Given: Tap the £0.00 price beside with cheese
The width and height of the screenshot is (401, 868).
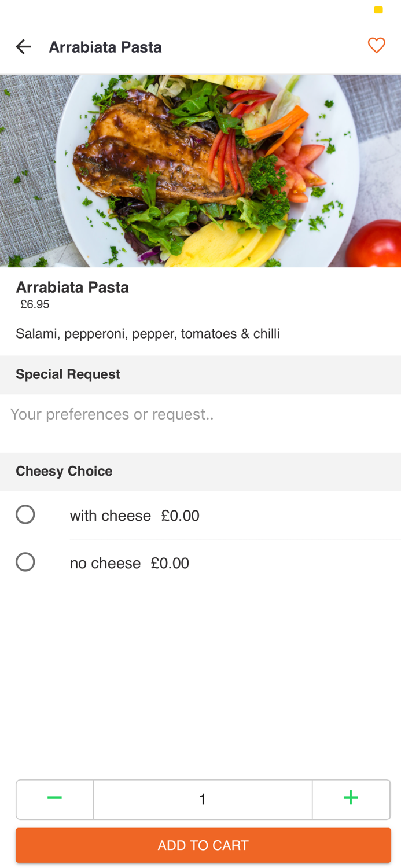Looking at the screenshot, I should (x=180, y=516).
